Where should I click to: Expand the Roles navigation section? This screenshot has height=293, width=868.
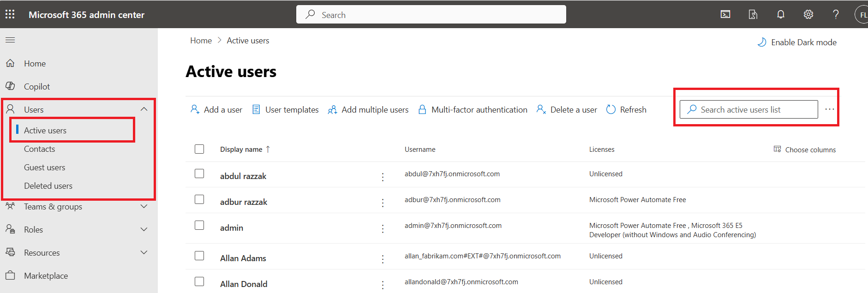pyautogui.click(x=144, y=229)
